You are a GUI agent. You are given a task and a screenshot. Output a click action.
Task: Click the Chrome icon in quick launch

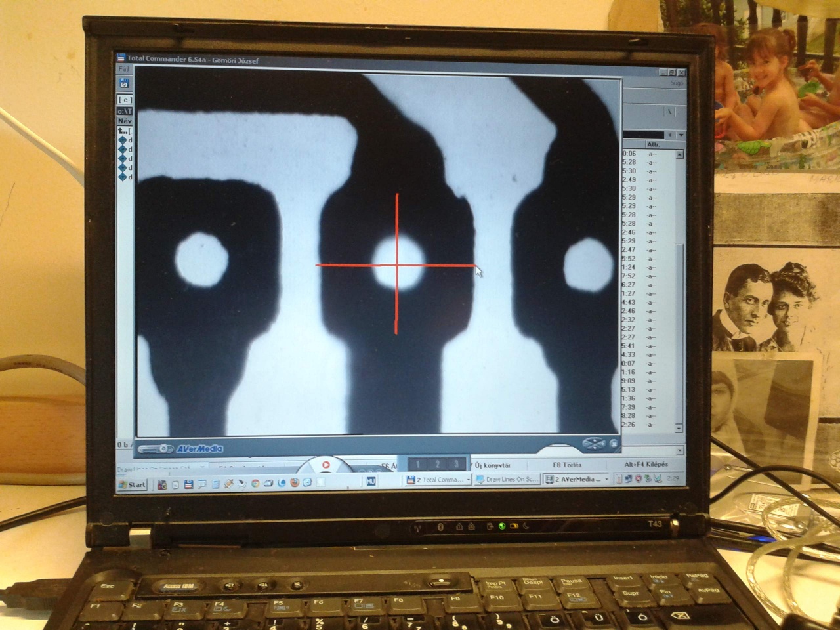click(255, 484)
